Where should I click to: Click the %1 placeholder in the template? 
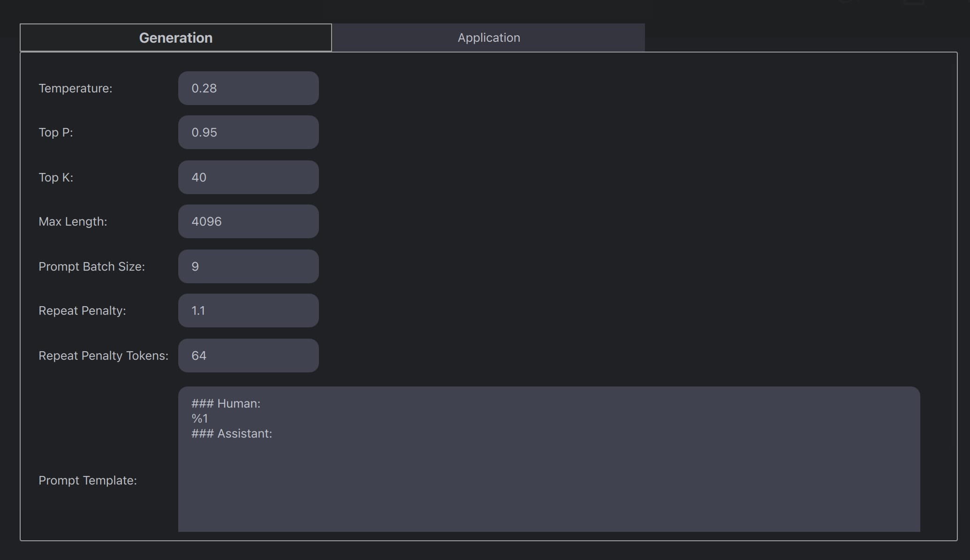[x=200, y=418]
